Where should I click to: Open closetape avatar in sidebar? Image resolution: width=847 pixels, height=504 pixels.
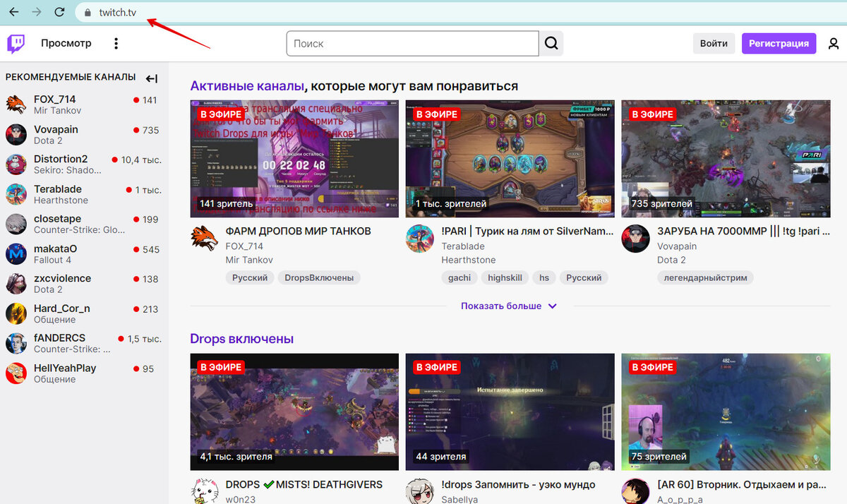pyautogui.click(x=16, y=224)
